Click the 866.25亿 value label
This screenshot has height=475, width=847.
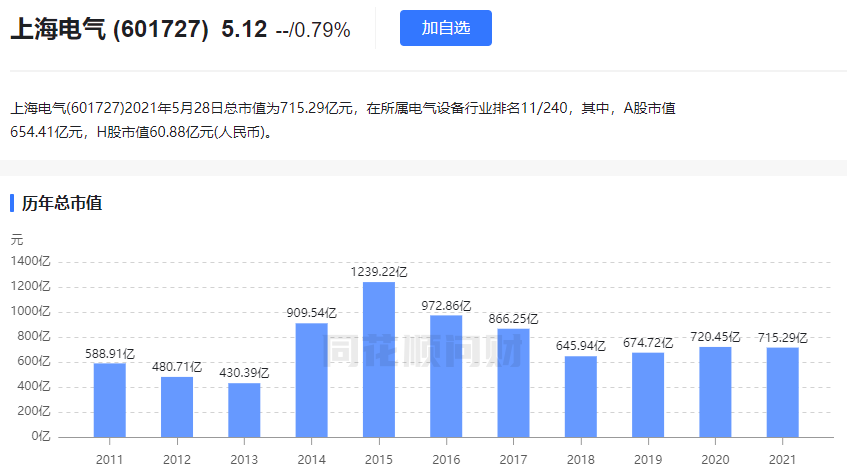pos(513,319)
